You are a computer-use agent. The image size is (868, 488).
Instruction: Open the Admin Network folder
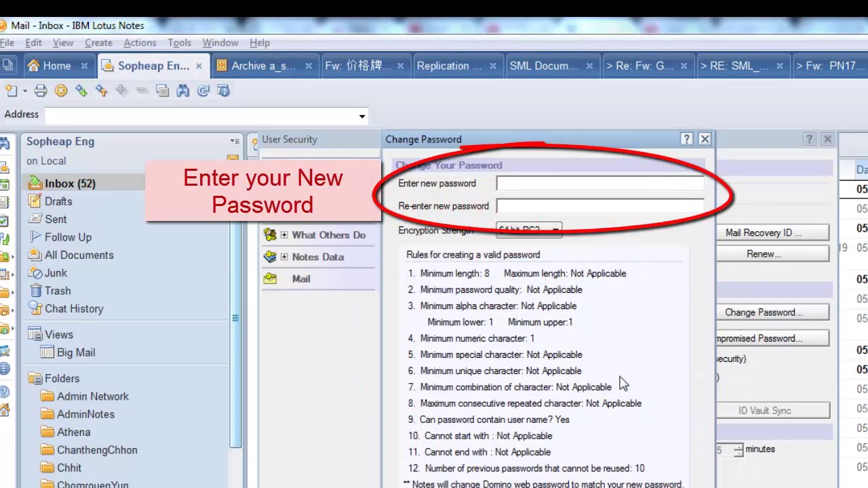[x=92, y=396]
